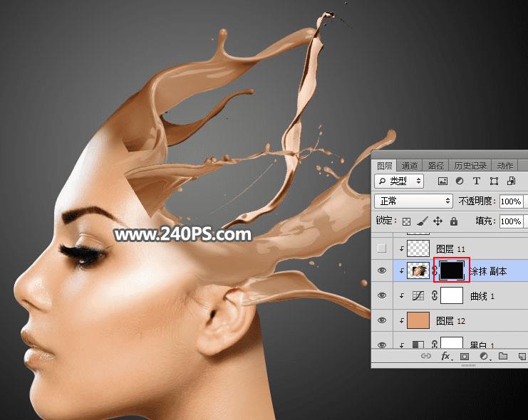
Task: Lock all padlock icon
Action: (x=454, y=221)
